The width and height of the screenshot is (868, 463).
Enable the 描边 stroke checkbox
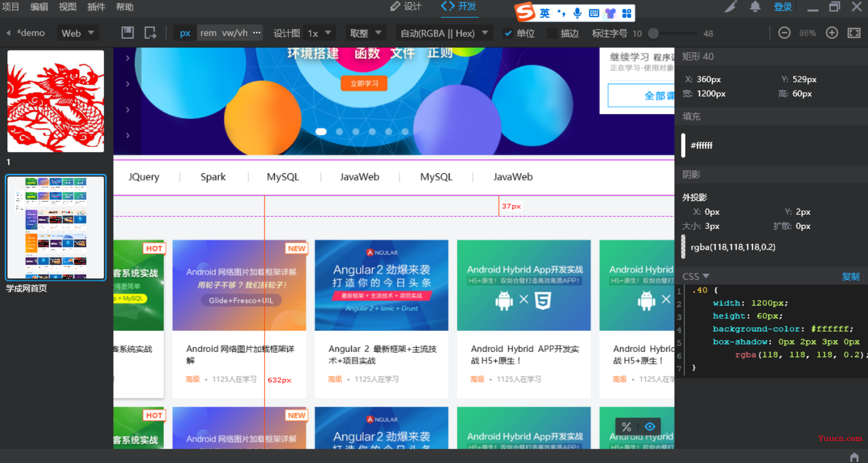coord(551,33)
